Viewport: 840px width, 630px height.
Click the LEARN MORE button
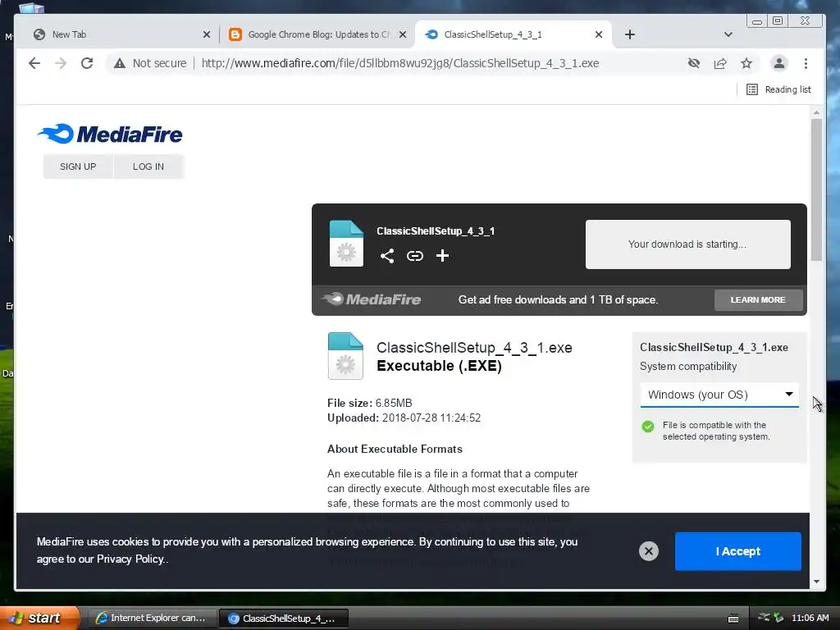[758, 300]
